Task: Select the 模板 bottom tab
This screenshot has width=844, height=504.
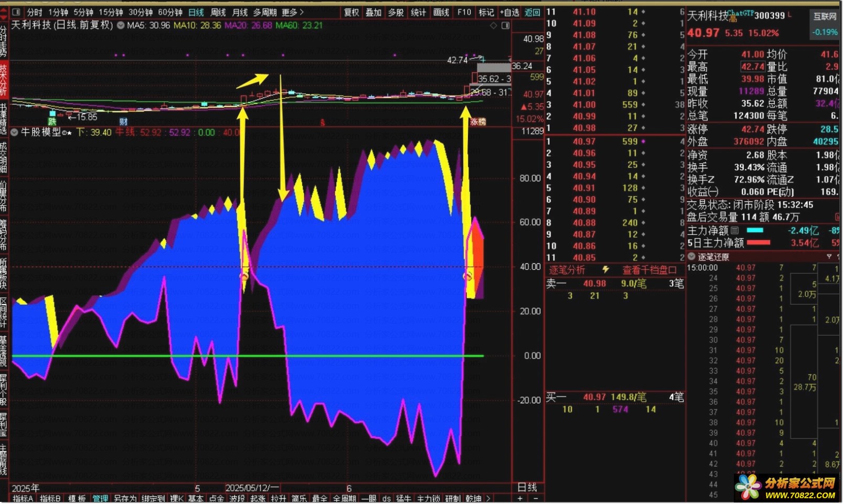Action: (77, 498)
